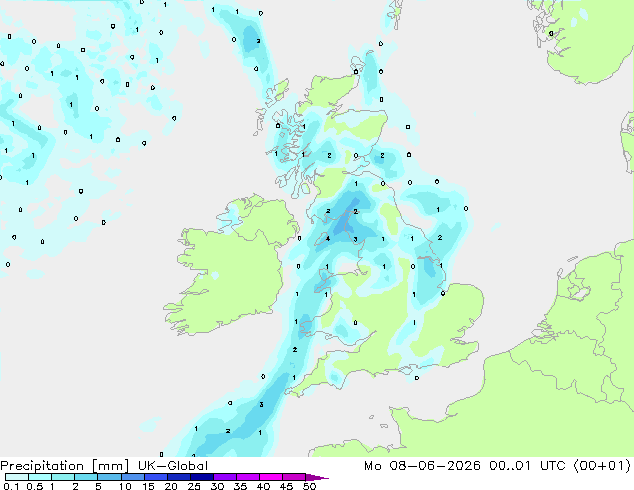Click the "20" legend scale label
Screen dimensions: 634x490
coord(171,486)
